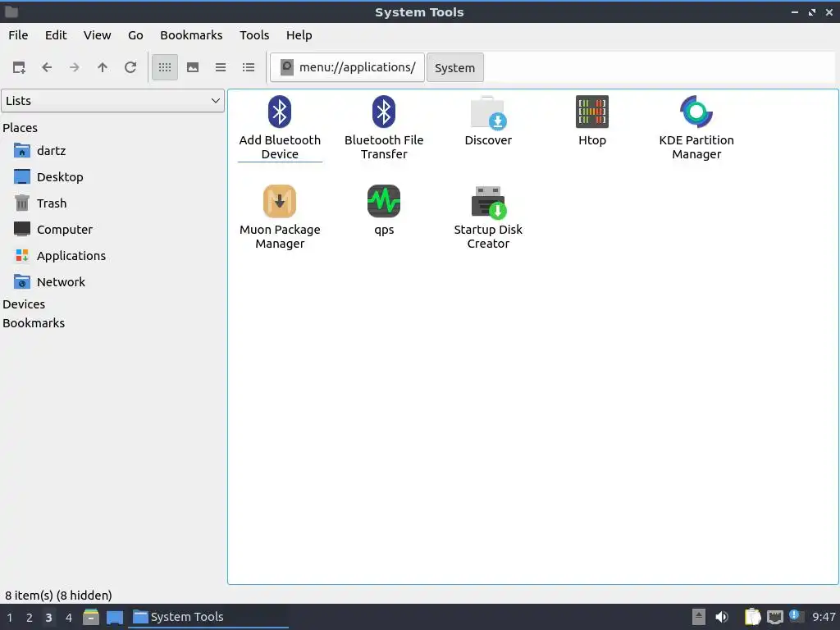Select KDE Partition Manager icon
840x630 pixels.
(696, 112)
